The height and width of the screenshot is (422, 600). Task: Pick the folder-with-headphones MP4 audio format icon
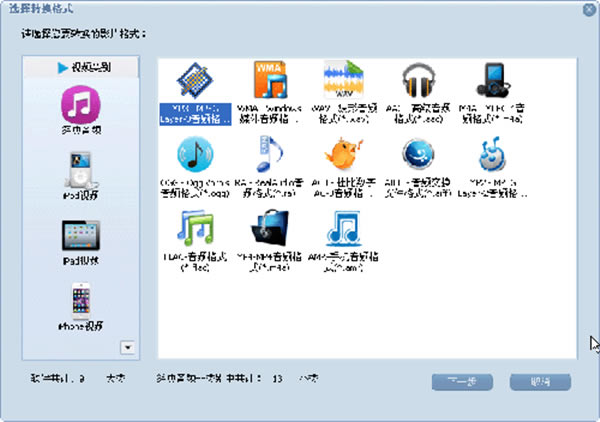(x=270, y=228)
